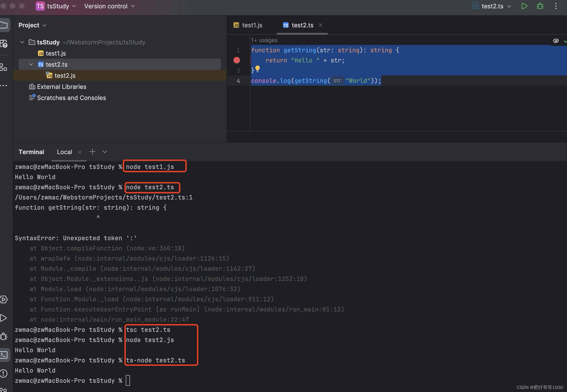The height and width of the screenshot is (392, 567).
Task: Click the tsStudy project TS badge icon
Action: (40, 6)
